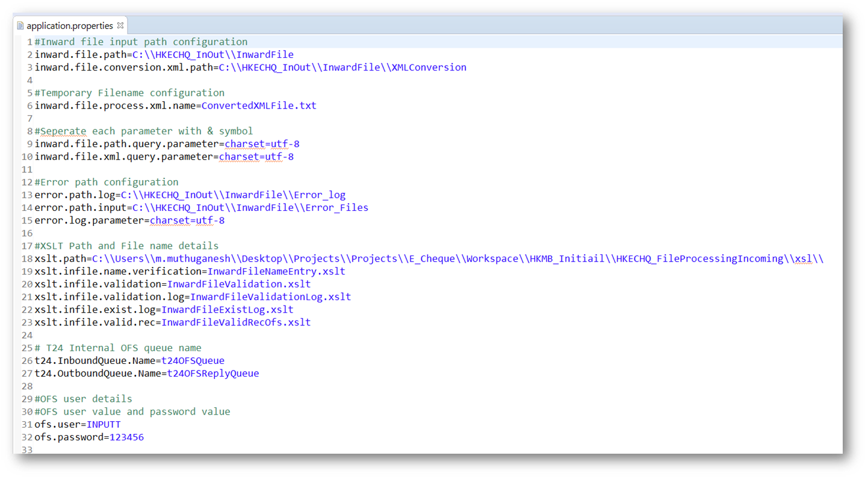This screenshot has width=868, height=479.
Task: Click InwardFileValidationLog.xslt value on line 21
Action: (x=270, y=297)
